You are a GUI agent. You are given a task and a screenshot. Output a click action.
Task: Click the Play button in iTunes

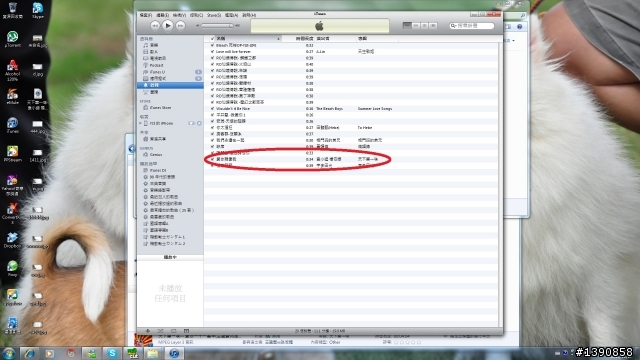click(x=167, y=26)
